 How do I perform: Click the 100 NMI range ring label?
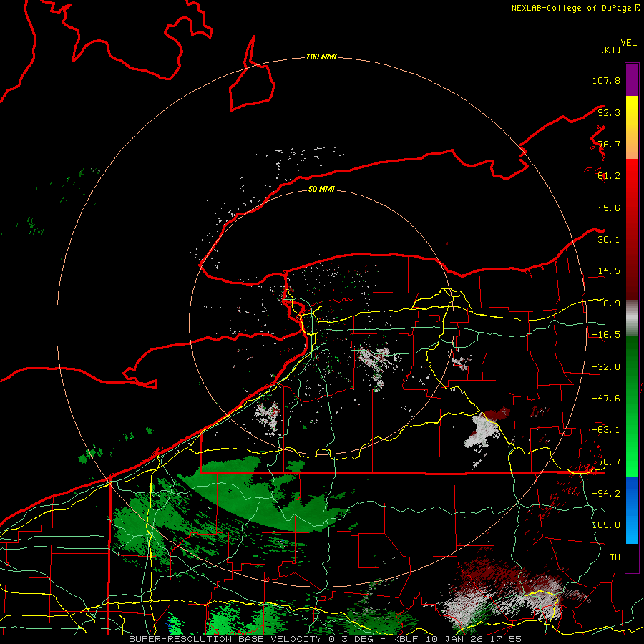point(321,57)
